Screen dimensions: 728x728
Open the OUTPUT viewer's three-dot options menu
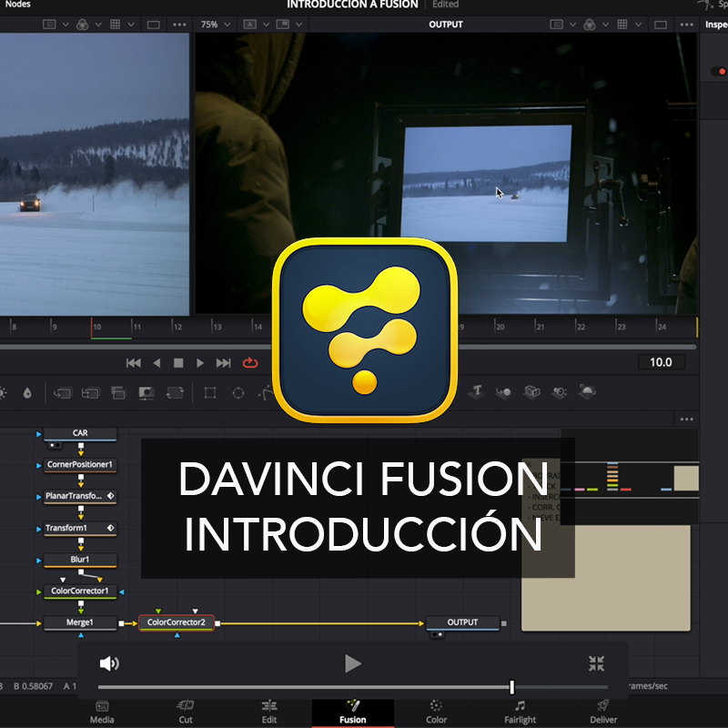pos(687,25)
